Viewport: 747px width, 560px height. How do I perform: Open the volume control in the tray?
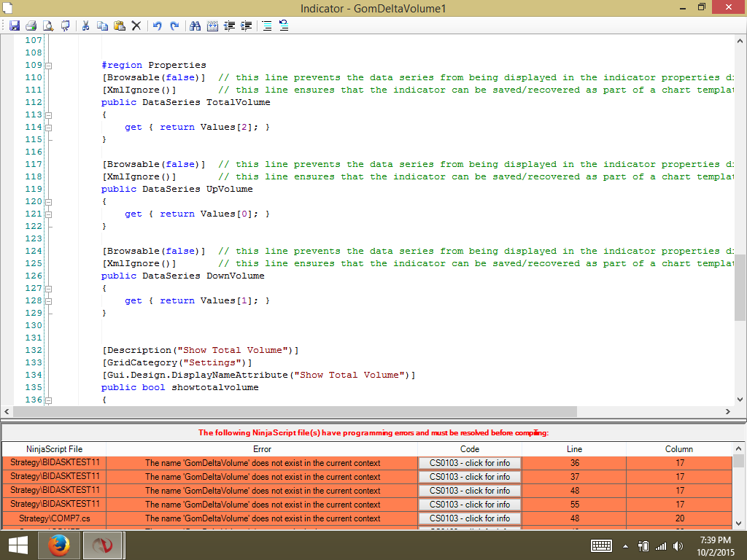(x=678, y=546)
